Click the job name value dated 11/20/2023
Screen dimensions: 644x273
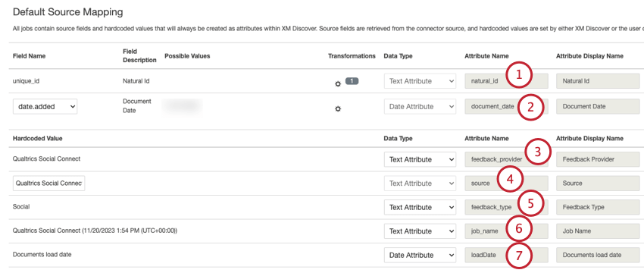coord(95,231)
